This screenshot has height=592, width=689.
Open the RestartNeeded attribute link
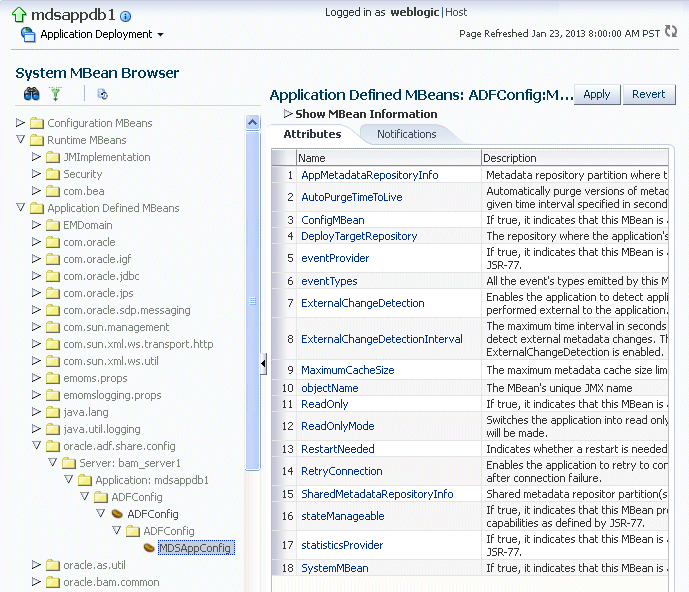[x=337, y=449]
